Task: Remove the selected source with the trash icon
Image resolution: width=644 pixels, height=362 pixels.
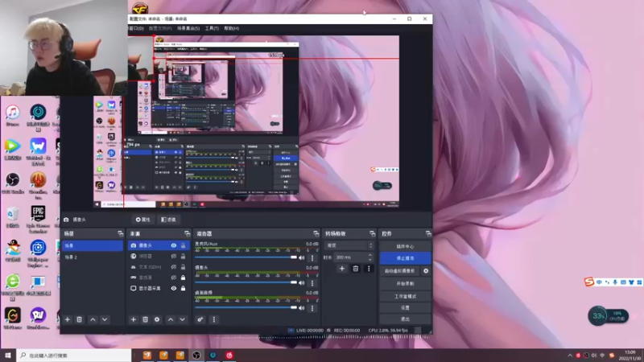Action: [145, 319]
